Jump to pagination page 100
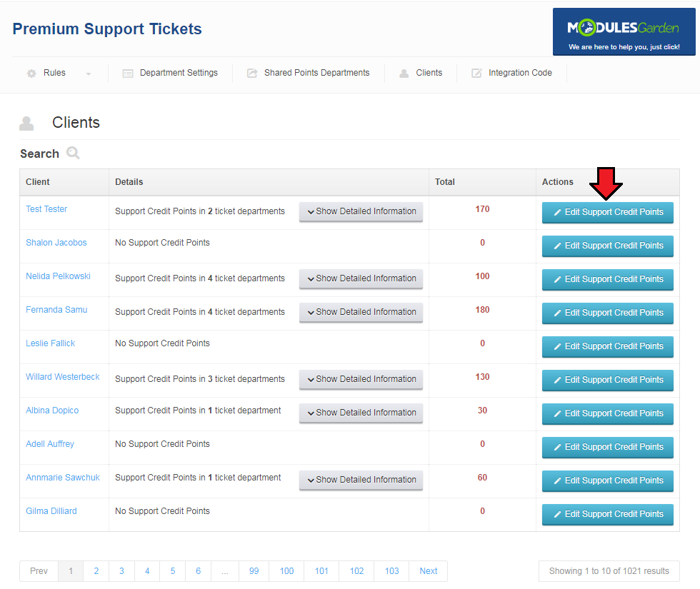The height and width of the screenshot is (589, 700). tap(286, 571)
